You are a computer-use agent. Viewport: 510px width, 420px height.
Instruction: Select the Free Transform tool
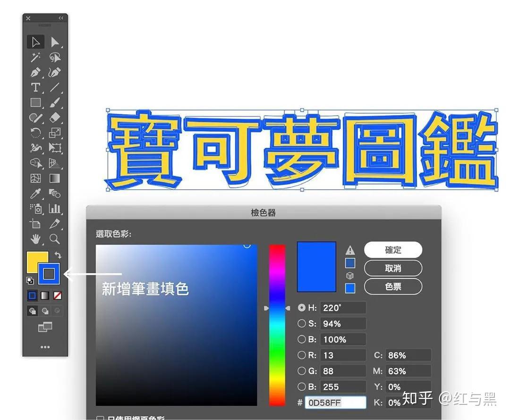(x=55, y=148)
